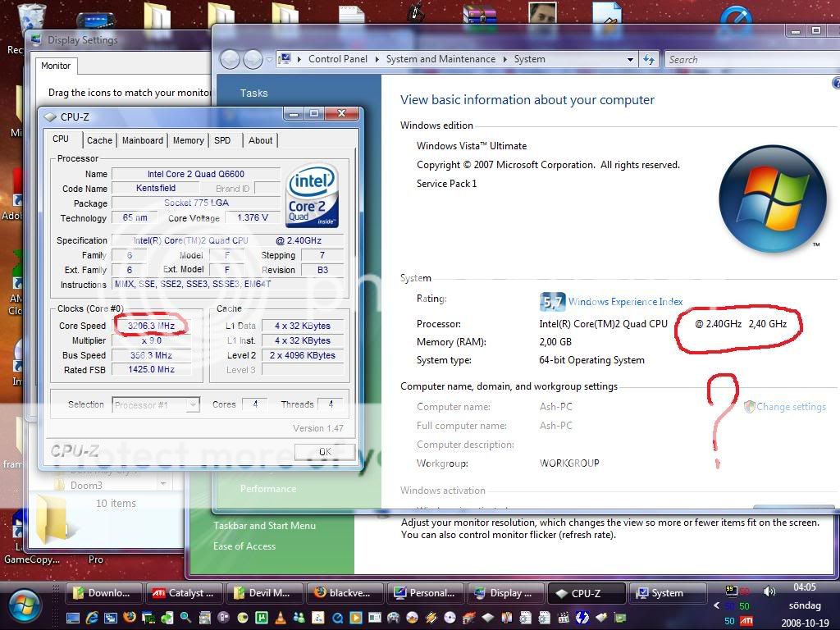Open the Memory tab in CPU-Z
Viewport: 840px width, 630px height.
click(x=188, y=140)
